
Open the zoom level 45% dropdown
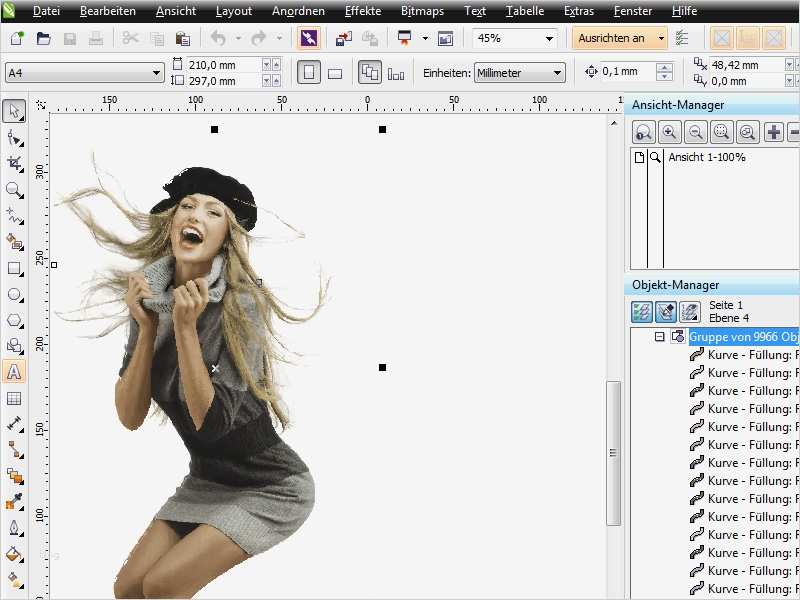pos(549,39)
